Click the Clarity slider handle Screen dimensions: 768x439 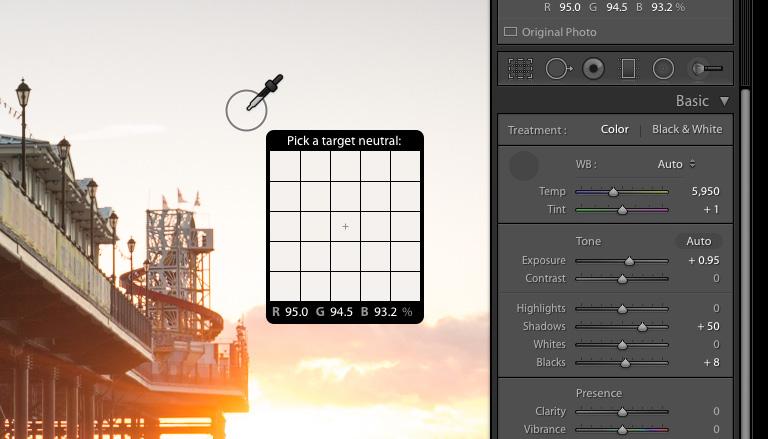coord(622,412)
